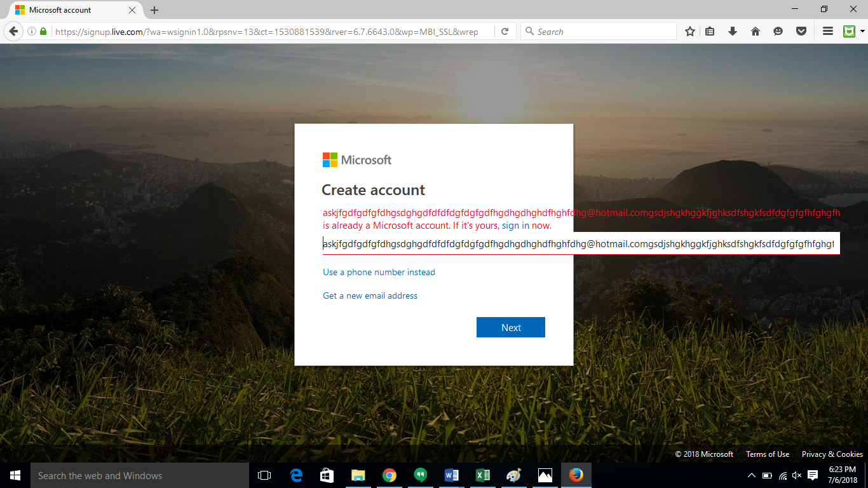Launch Excel from the taskbar
The height and width of the screenshot is (488, 868).
(482, 475)
